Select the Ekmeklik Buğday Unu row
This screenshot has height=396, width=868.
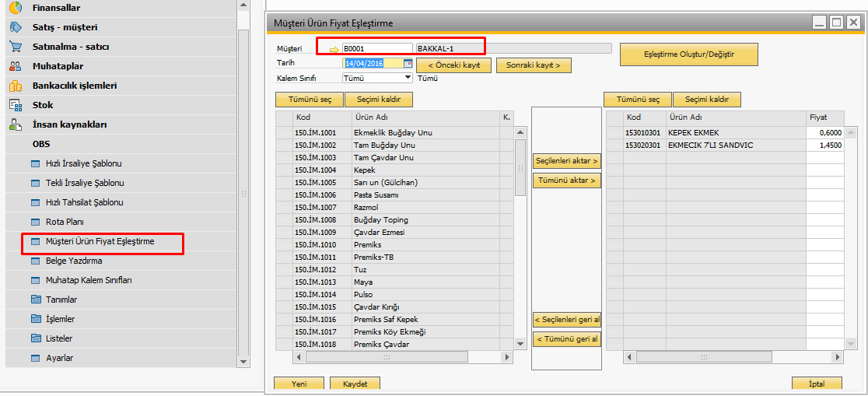tap(393, 133)
